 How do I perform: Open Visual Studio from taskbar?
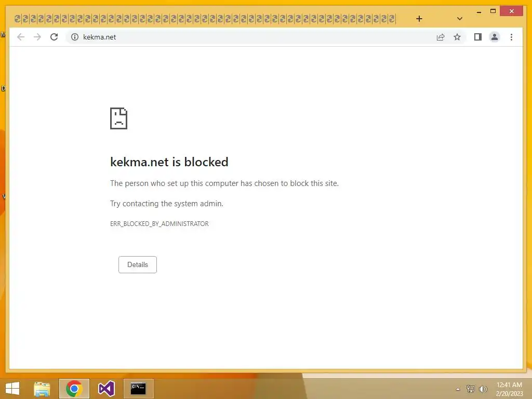tap(106, 389)
